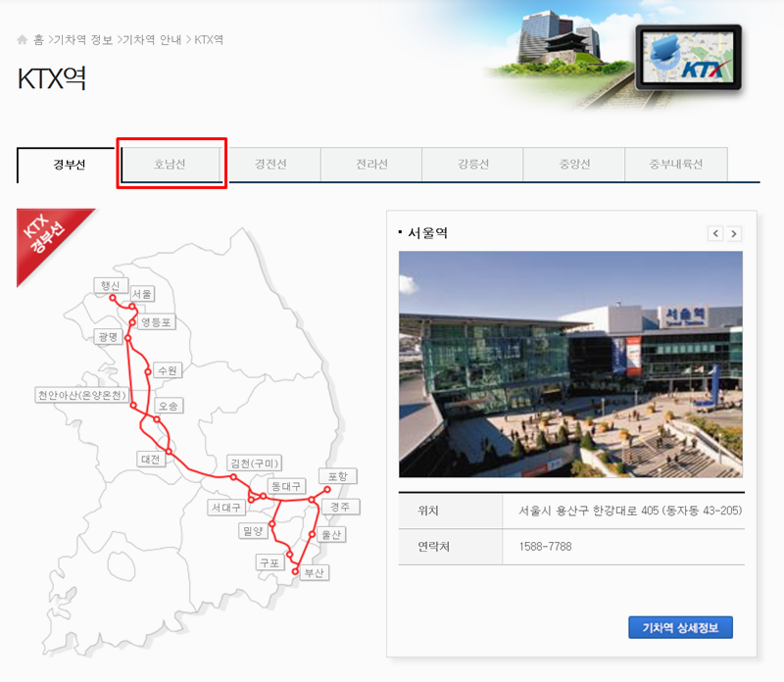Switch to the 경전선 tab
This screenshot has width=784, height=682.
[x=270, y=164]
